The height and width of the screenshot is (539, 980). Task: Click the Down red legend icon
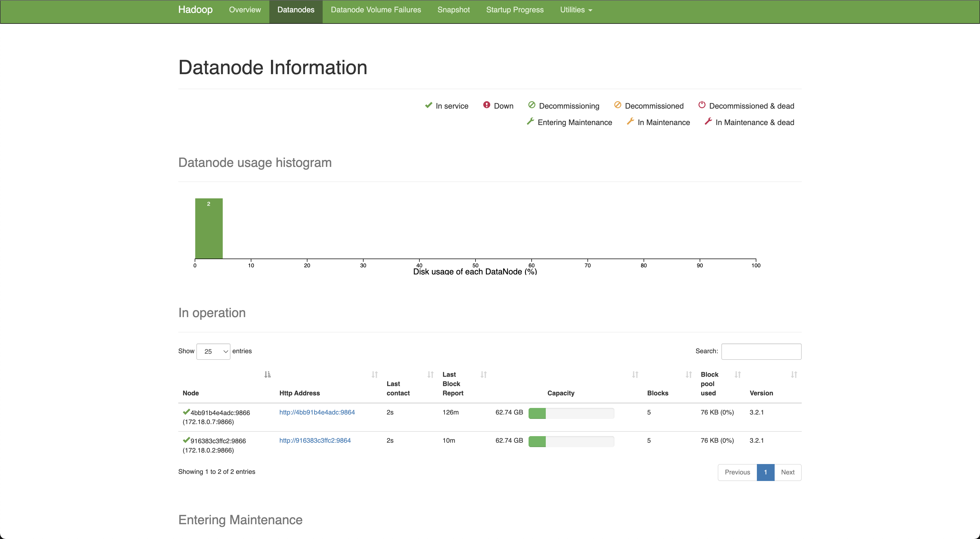click(486, 105)
